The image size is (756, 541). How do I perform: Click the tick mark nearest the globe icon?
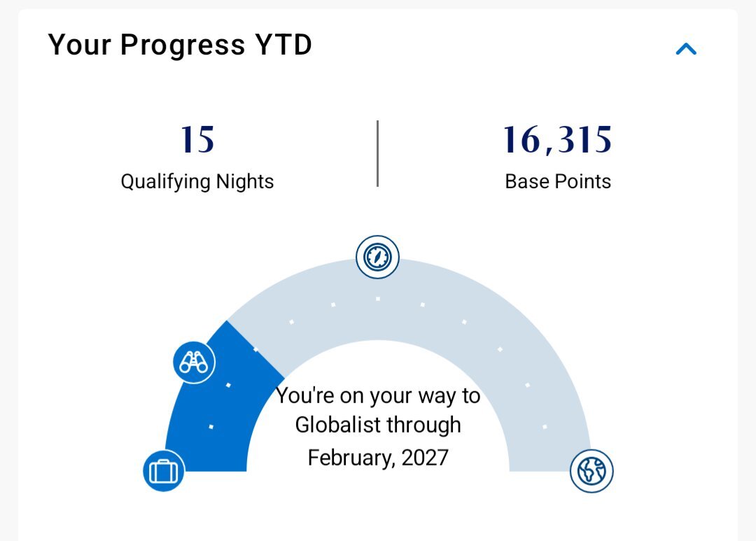[x=545, y=427]
